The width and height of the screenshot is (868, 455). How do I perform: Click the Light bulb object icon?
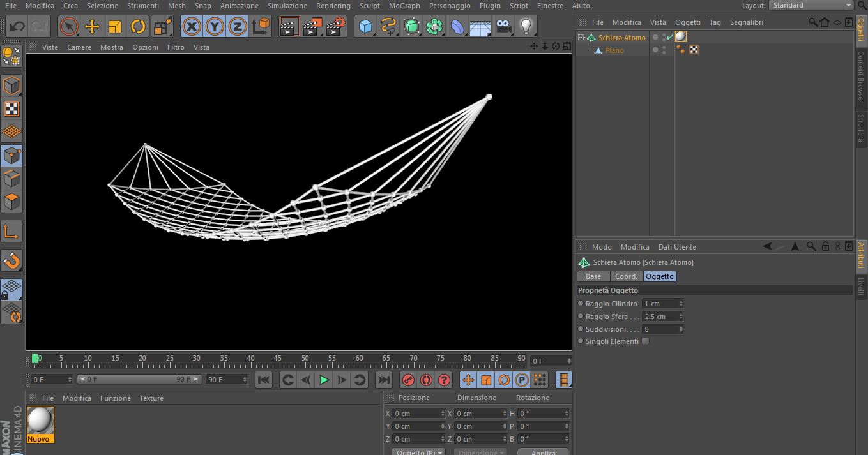(526, 26)
